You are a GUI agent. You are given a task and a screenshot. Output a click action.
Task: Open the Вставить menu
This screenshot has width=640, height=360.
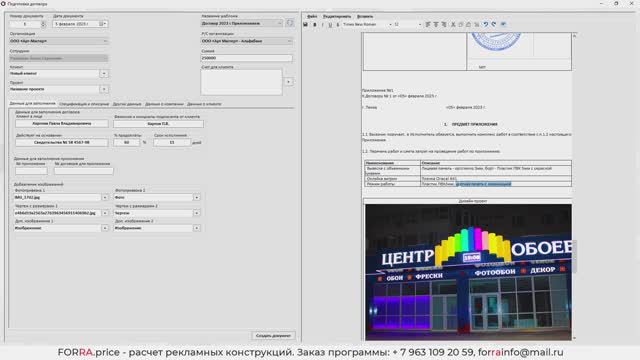pos(365,16)
